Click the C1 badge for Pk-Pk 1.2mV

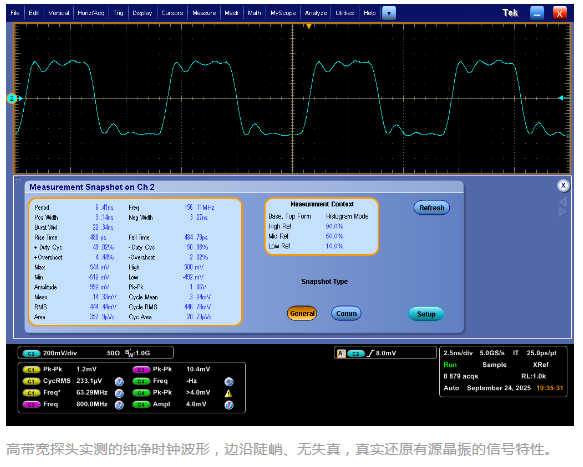click(31, 370)
